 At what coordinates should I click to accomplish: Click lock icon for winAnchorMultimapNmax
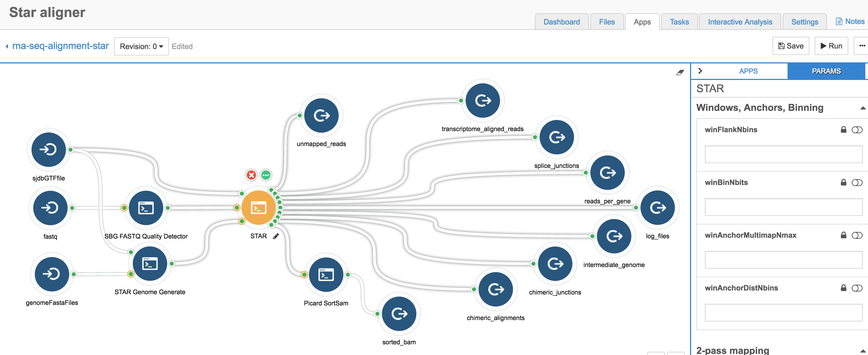843,235
